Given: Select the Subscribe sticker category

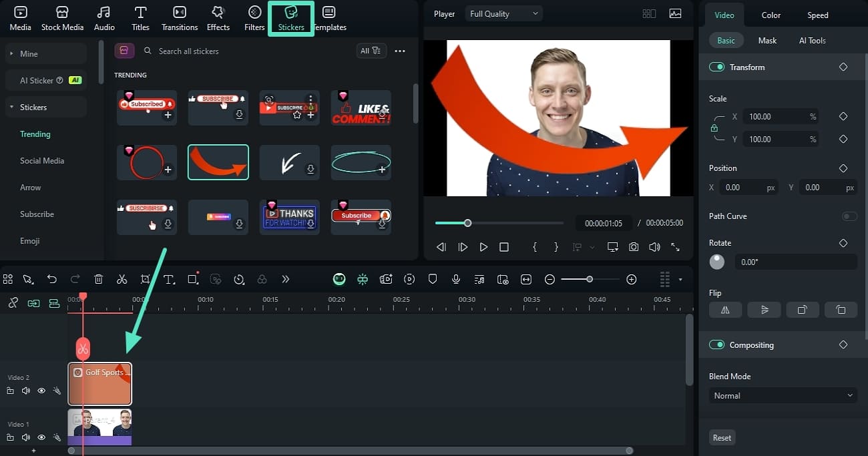Looking at the screenshot, I should [37, 214].
